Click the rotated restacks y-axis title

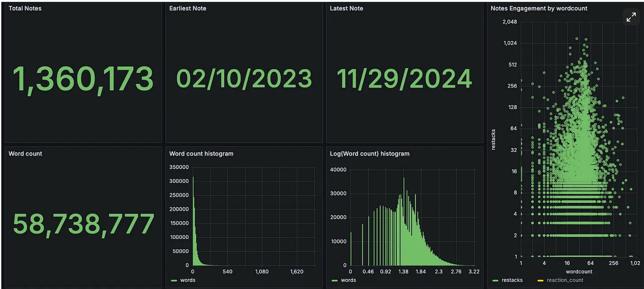tap(494, 139)
